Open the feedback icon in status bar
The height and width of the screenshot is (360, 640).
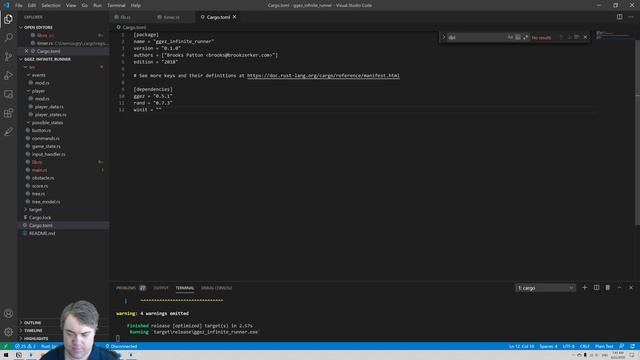(x=621, y=346)
